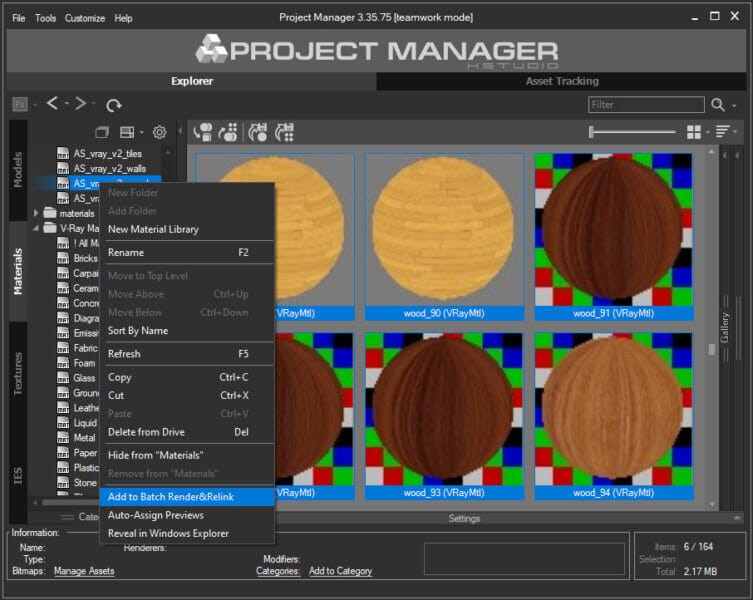Click in the Filter input field
753x600 pixels.
[646, 104]
